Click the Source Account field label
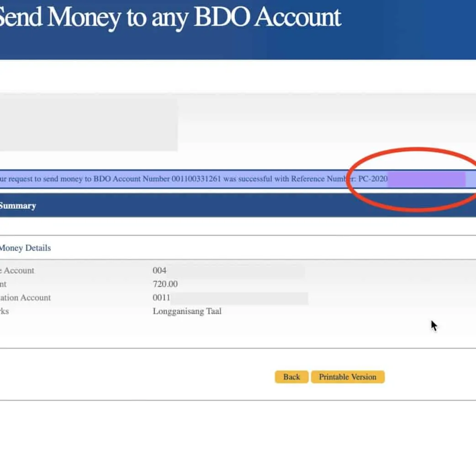This screenshot has height=476, width=476. point(17,270)
